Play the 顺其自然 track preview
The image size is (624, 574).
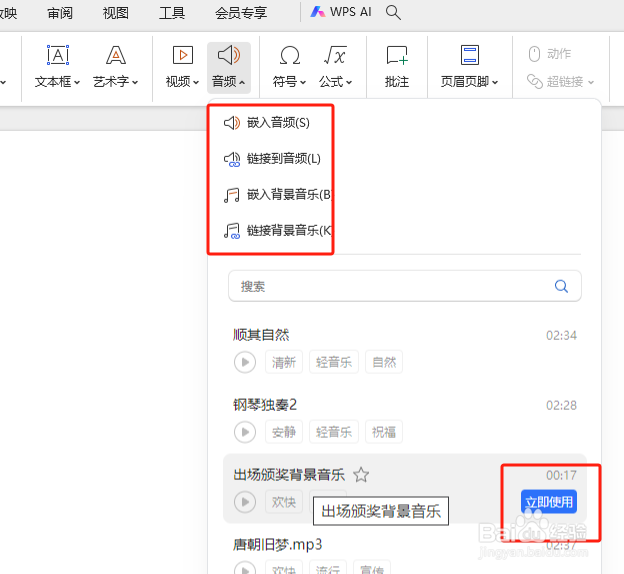245,362
